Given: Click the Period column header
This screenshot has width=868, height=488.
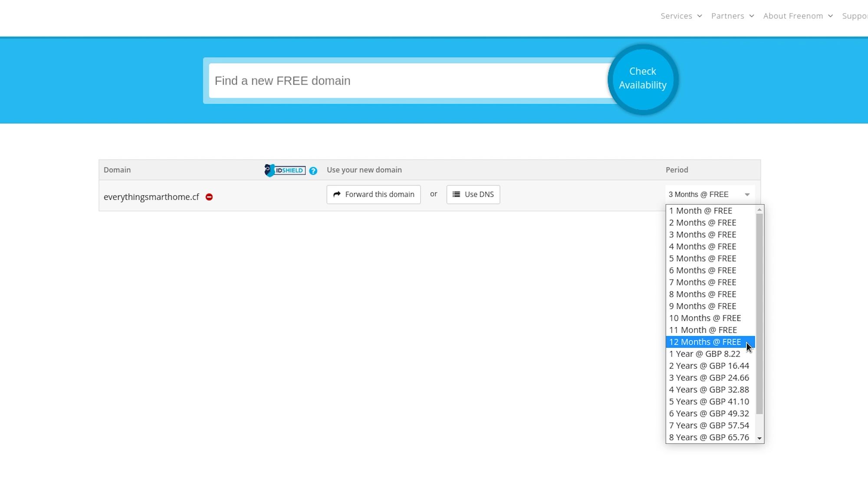Looking at the screenshot, I should 677,170.
